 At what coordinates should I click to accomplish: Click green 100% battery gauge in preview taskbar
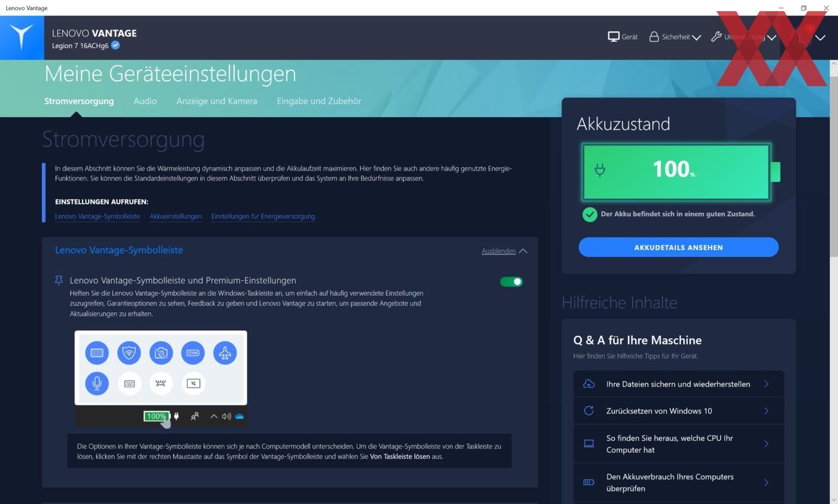(x=156, y=417)
